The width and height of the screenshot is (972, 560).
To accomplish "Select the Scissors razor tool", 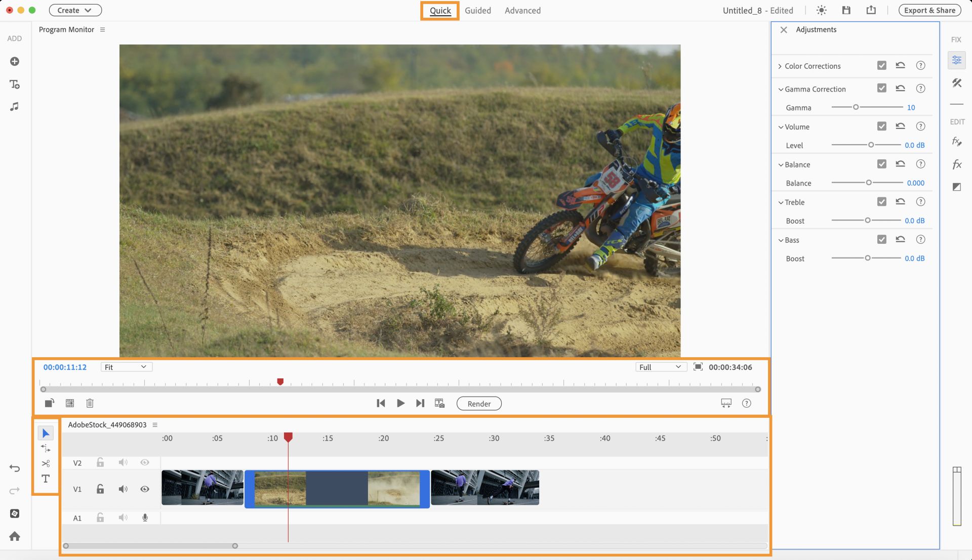I will (x=46, y=463).
